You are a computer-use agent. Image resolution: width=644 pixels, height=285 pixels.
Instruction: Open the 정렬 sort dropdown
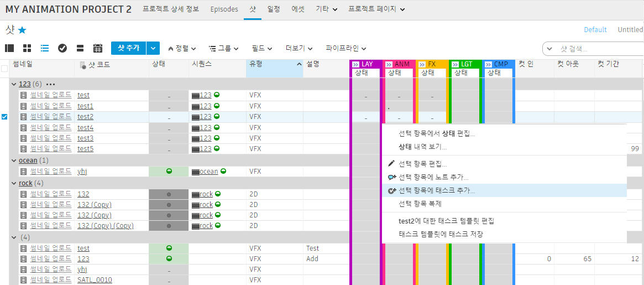pyautogui.click(x=182, y=48)
